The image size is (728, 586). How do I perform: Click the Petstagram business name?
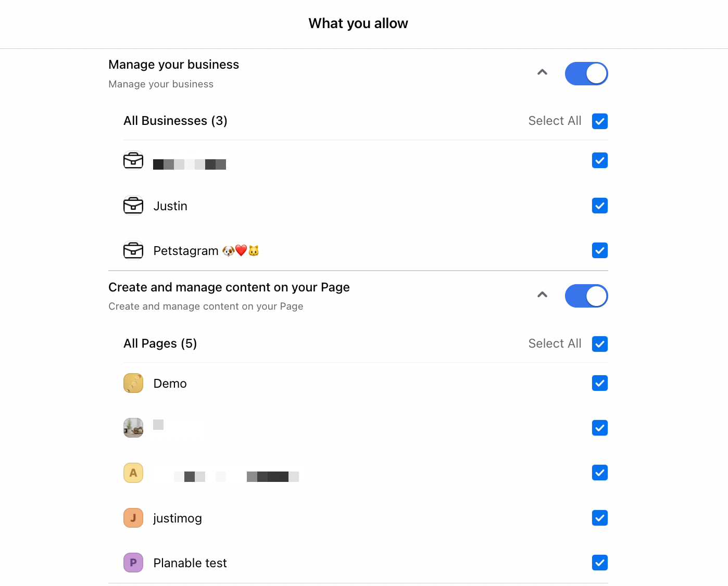pyautogui.click(x=186, y=251)
